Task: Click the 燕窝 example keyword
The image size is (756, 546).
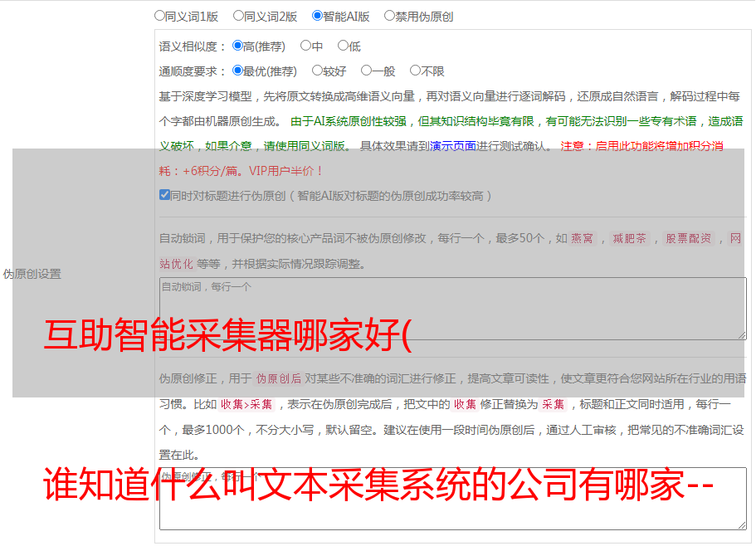Action: point(582,238)
